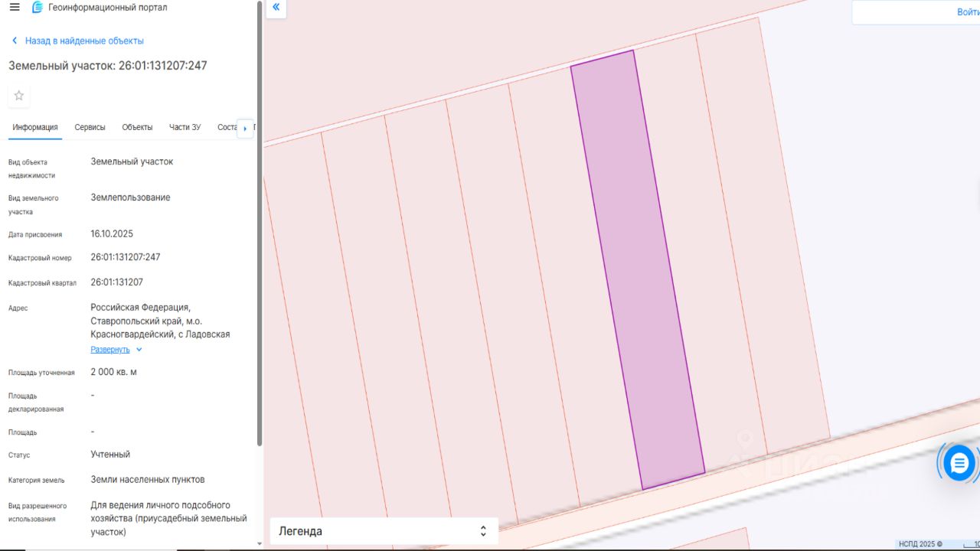
Task: Expand the full address chevron
Action: pyautogui.click(x=139, y=350)
